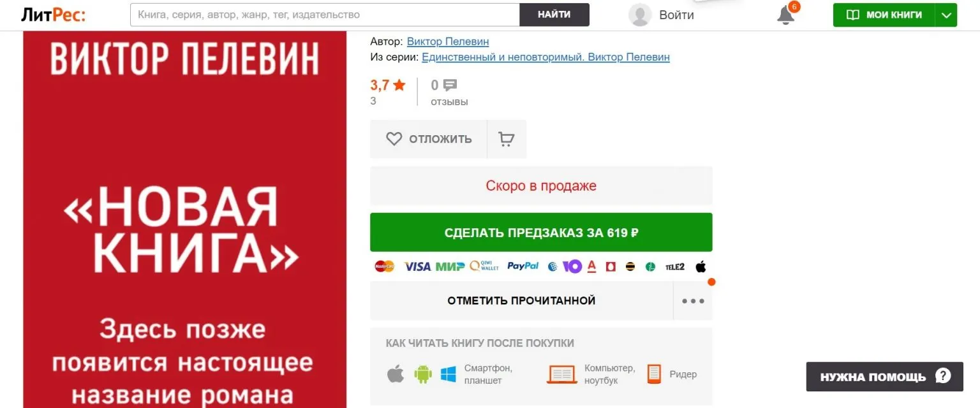Screen dimensions: 980x408
Task: Click the Windows platform icon
Action: (x=449, y=374)
